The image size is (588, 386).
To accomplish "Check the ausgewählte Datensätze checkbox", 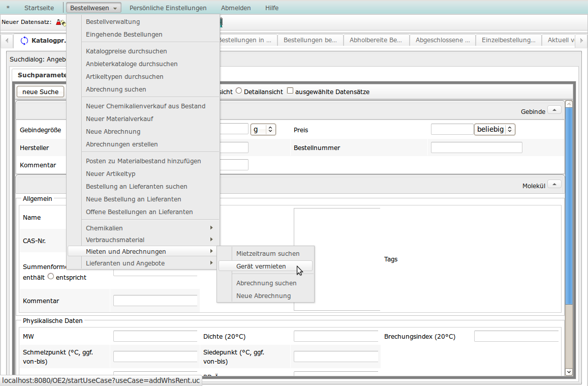I will pos(290,91).
